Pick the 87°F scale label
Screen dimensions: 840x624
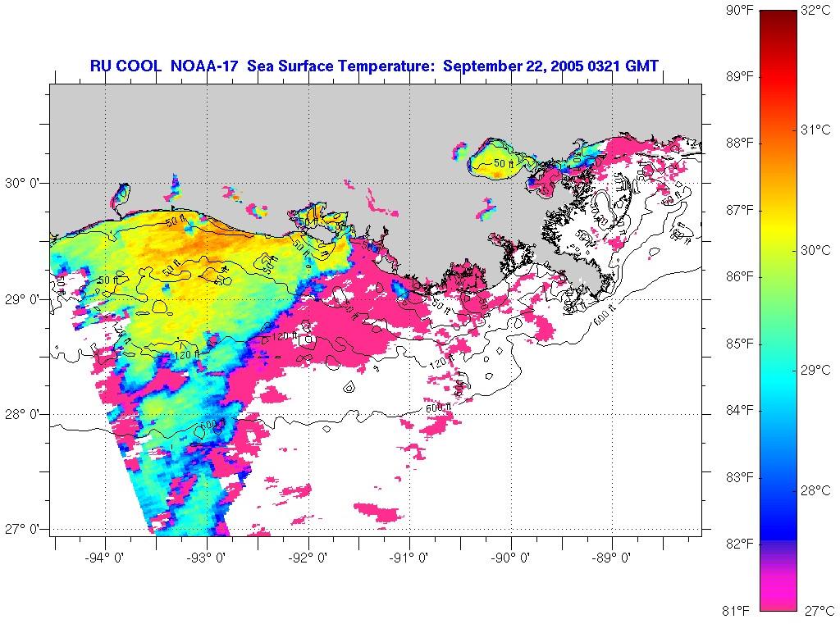pyautogui.click(x=740, y=210)
